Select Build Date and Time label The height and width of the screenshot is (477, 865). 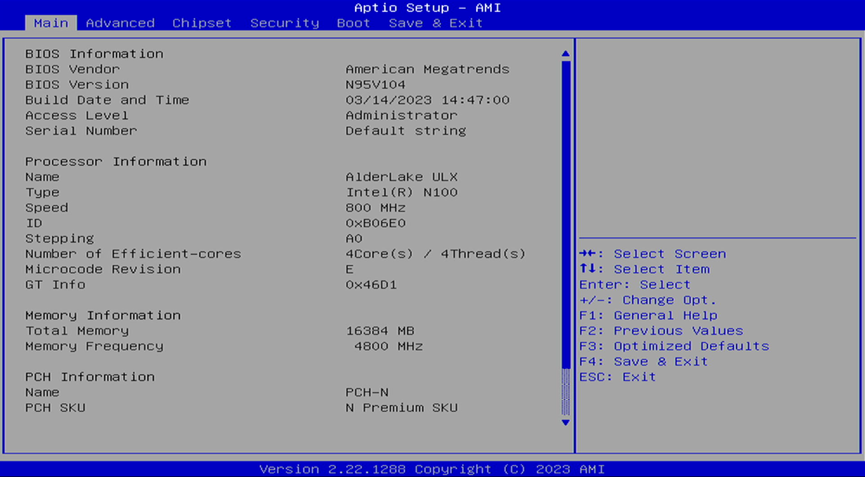[107, 100]
